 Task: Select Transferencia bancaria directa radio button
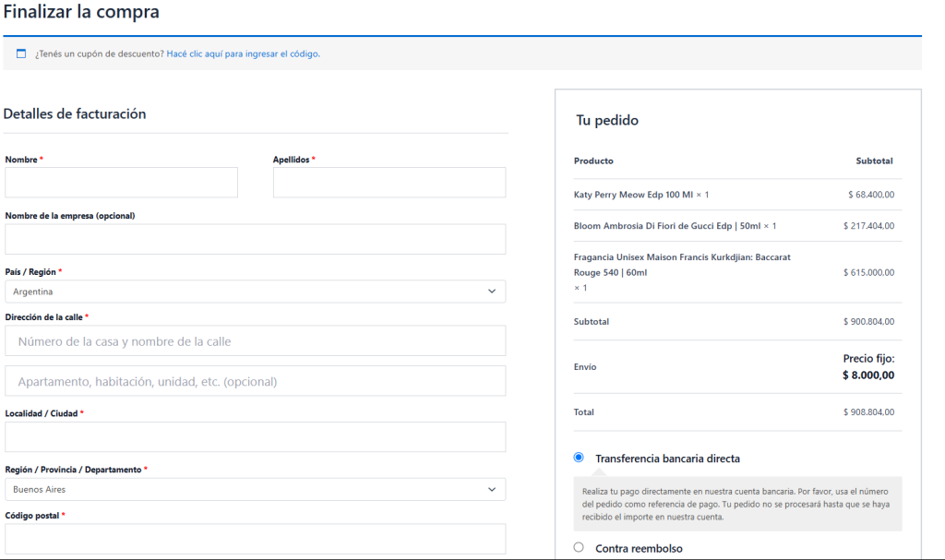[x=579, y=458]
